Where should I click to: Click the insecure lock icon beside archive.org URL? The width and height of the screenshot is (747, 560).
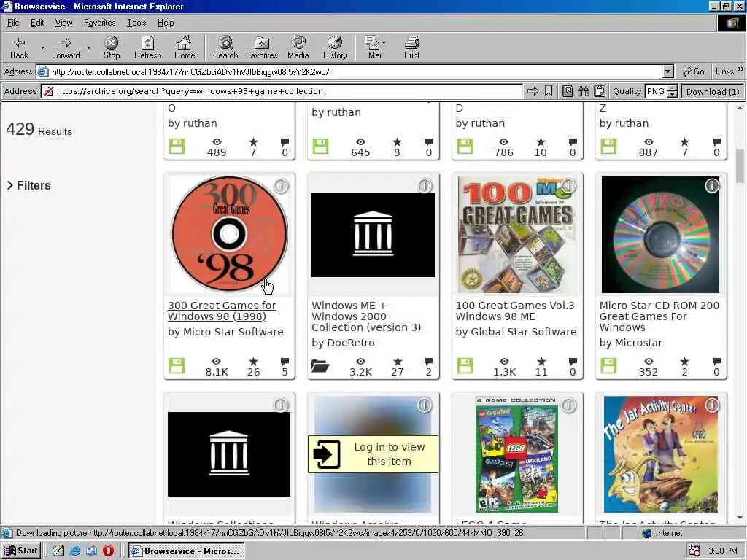(x=49, y=91)
